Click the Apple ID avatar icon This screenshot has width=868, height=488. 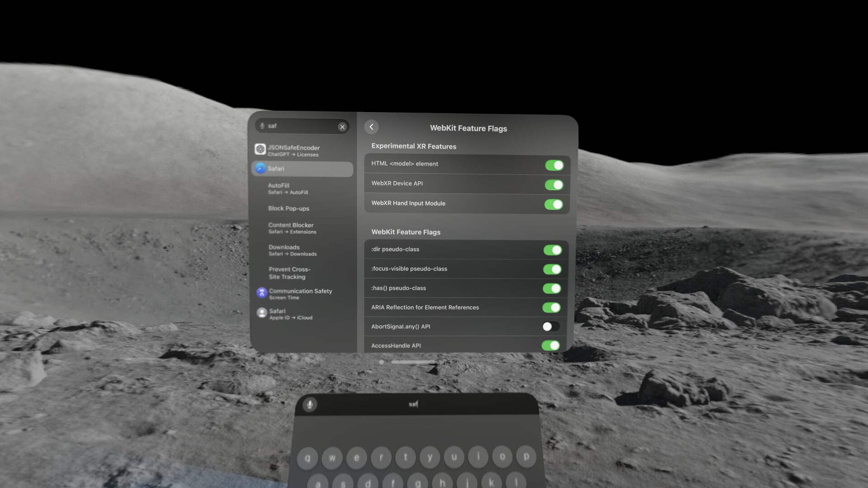262,313
